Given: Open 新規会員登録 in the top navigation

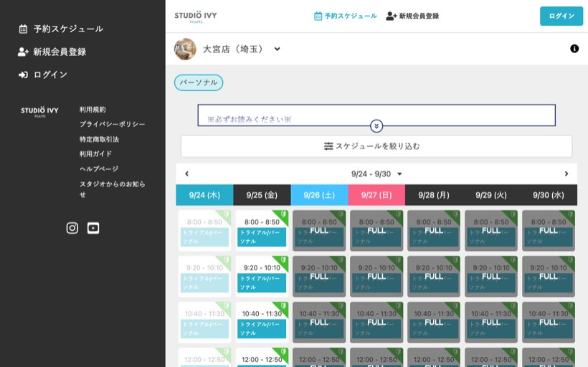Looking at the screenshot, I should 412,16.
